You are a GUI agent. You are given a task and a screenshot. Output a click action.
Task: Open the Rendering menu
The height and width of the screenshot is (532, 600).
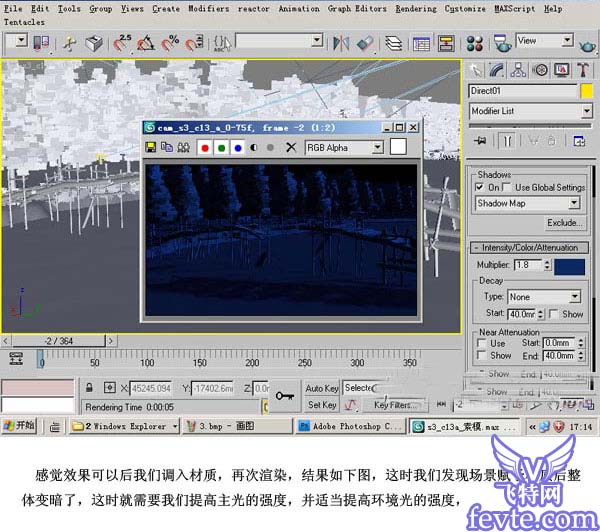416,8
